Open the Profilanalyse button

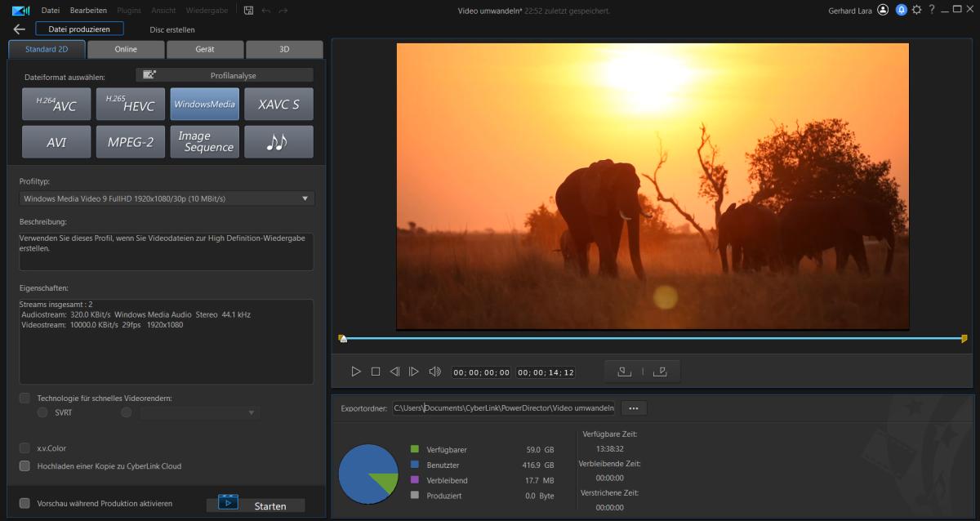click(225, 75)
